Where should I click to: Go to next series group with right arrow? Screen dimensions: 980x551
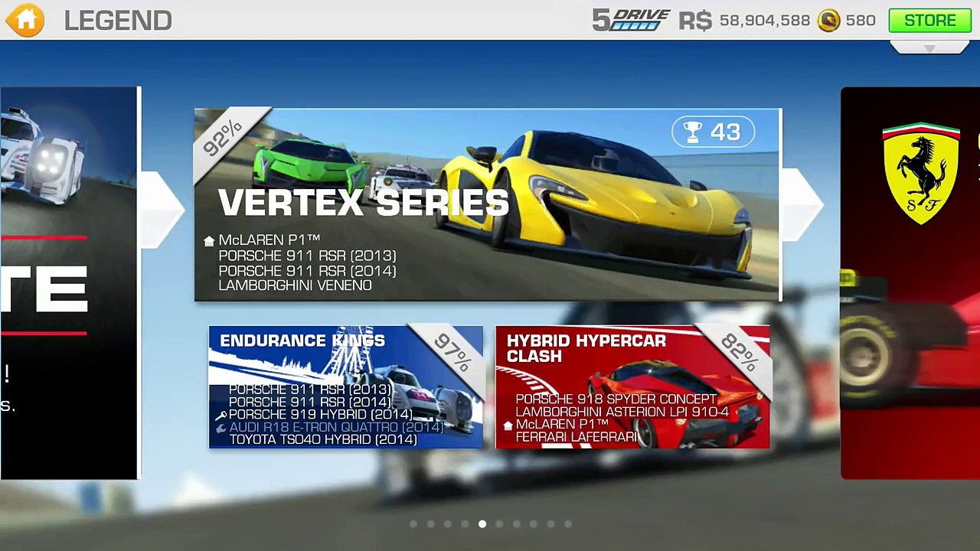(x=802, y=204)
